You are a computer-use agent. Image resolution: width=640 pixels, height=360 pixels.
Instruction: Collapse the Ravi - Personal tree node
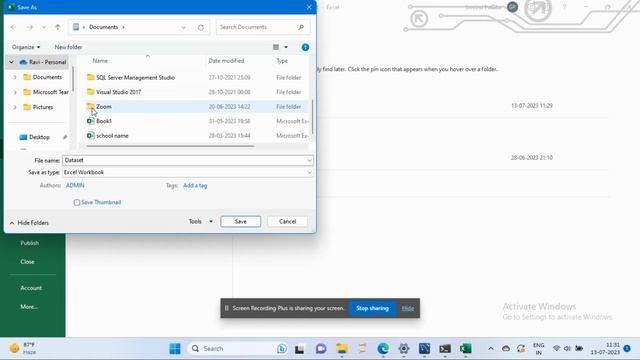pyautogui.click(x=11, y=62)
